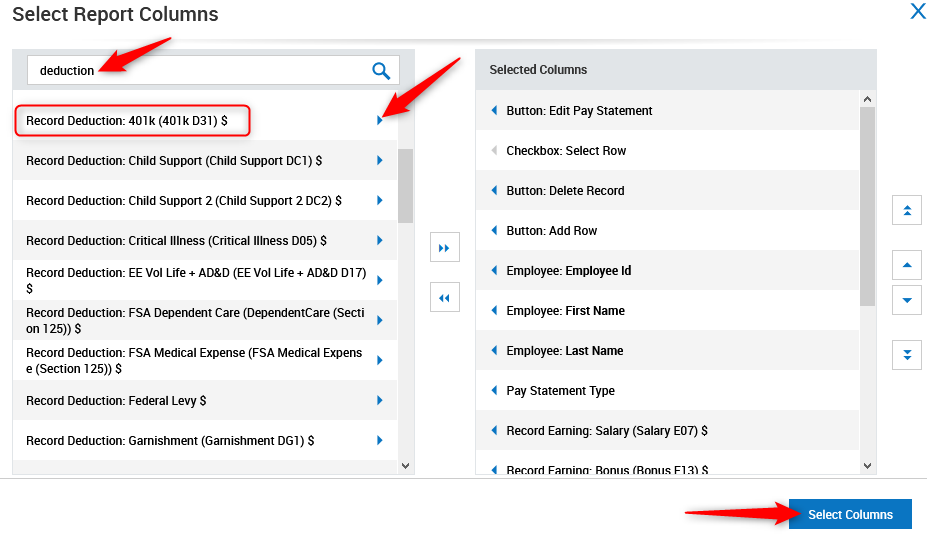
Task: Add FSA Medical Expense column arrow
Action: click(380, 360)
